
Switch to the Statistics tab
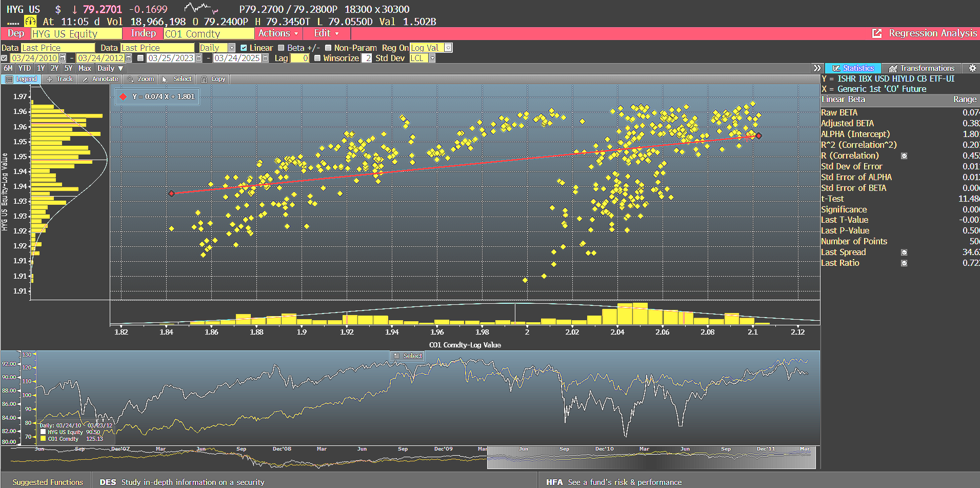pyautogui.click(x=853, y=68)
